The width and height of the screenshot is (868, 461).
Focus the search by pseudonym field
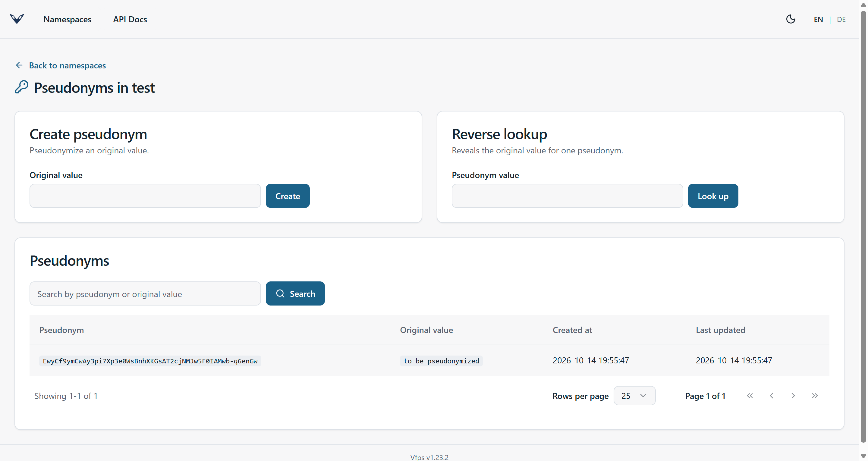tap(145, 293)
